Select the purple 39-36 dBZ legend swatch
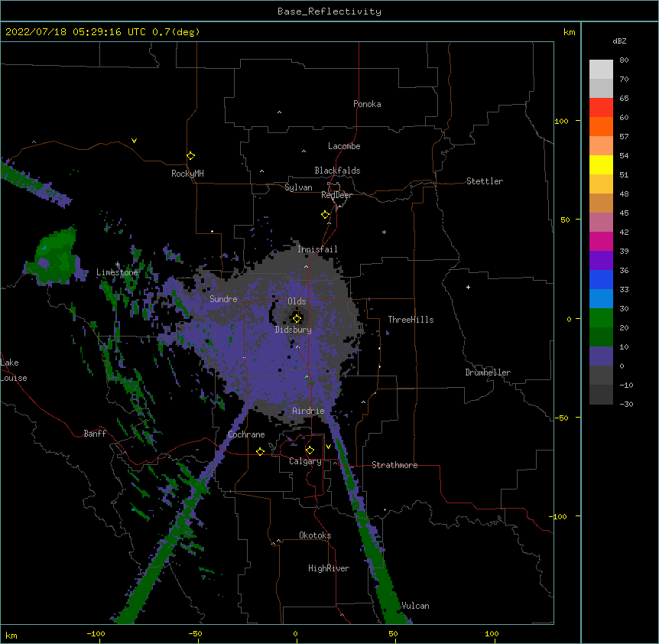 (601, 260)
